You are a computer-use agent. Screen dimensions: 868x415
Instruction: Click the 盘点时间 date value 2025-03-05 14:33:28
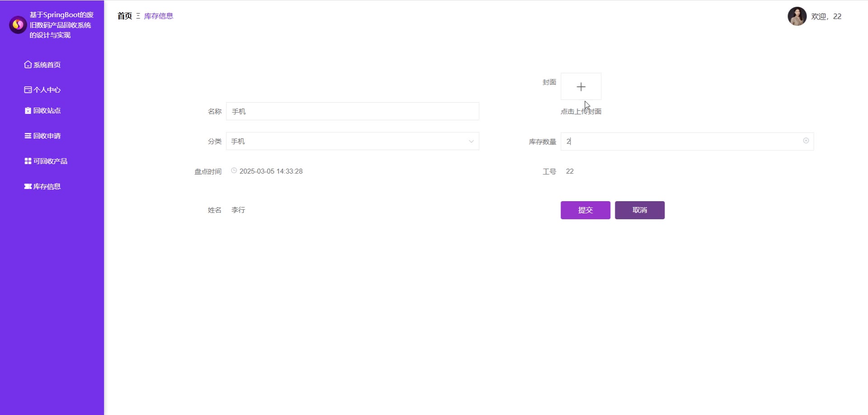point(271,171)
